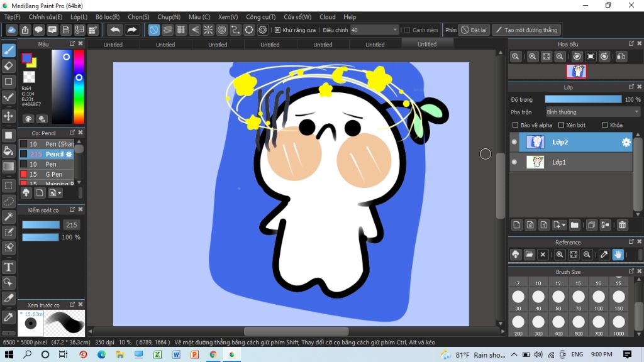Open Microsoft Word from the taskbar
644x362 pixels.
[x=176, y=354]
